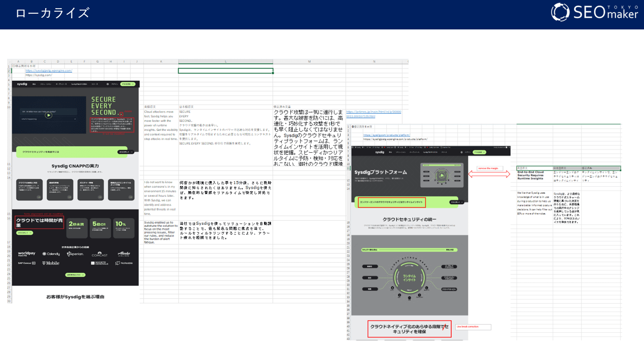Viewport: 644px width, 347px height.
Task: Select the cell starting 当社ではSysdigを使って
Action: (225, 232)
